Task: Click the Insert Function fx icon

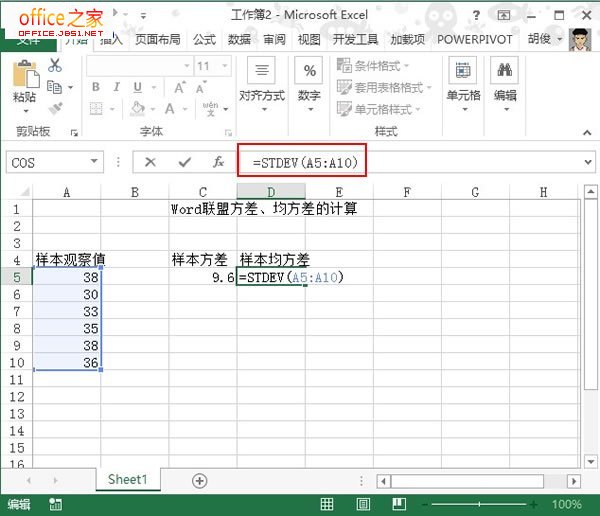Action: [218, 162]
